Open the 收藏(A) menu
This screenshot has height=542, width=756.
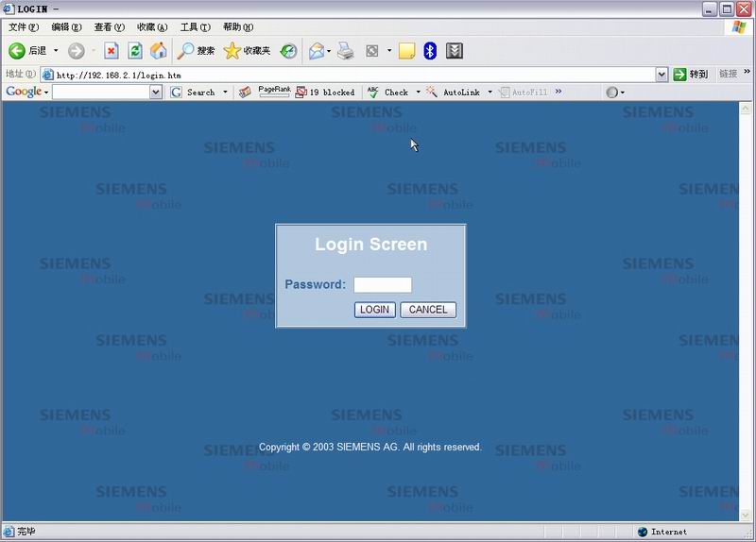coord(152,27)
